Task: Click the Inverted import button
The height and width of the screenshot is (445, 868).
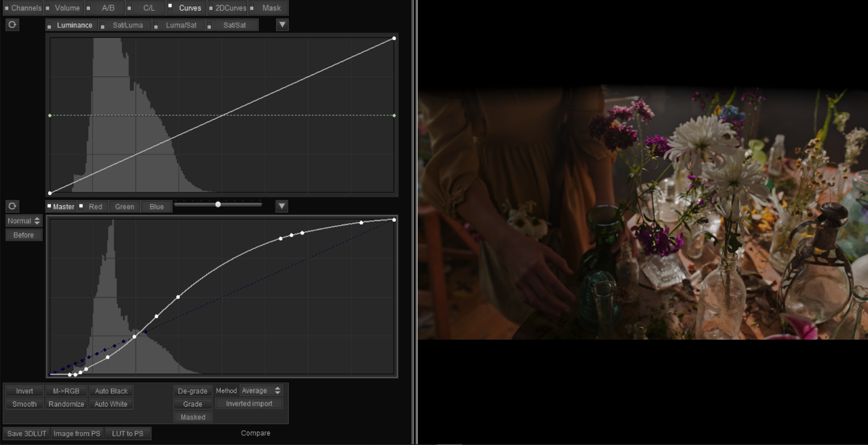Action: tap(249, 404)
